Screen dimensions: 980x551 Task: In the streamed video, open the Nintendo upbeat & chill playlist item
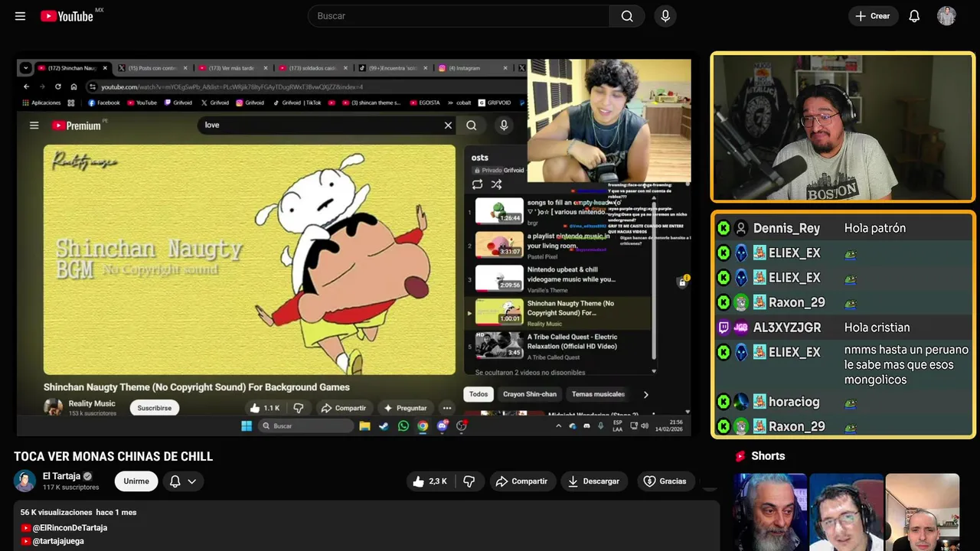pos(559,279)
